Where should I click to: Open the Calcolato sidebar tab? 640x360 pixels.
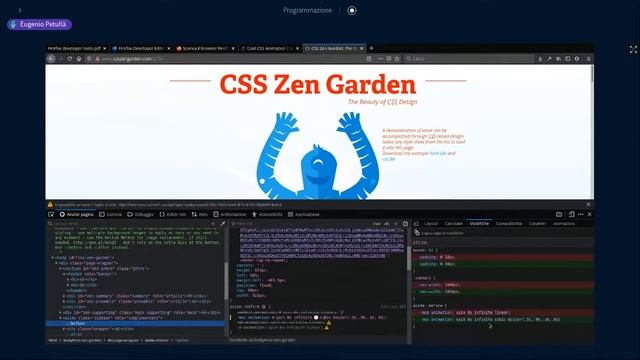coord(454,224)
